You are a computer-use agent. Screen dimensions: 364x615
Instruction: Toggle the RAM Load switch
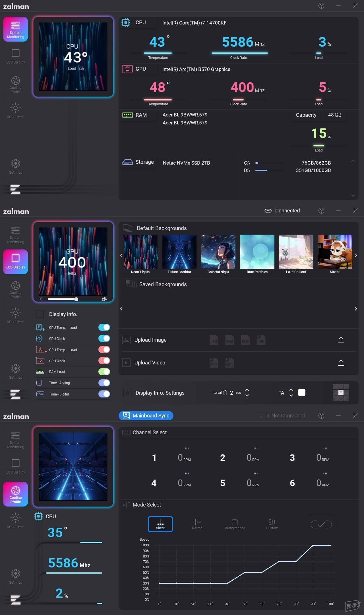(104, 372)
